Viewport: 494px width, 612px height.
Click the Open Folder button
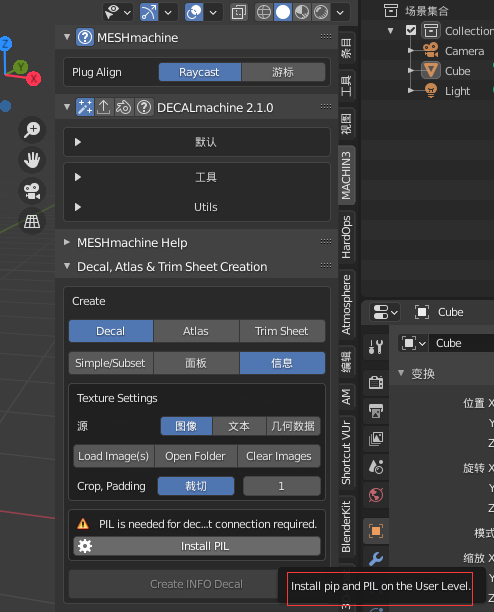[x=195, y=456]
